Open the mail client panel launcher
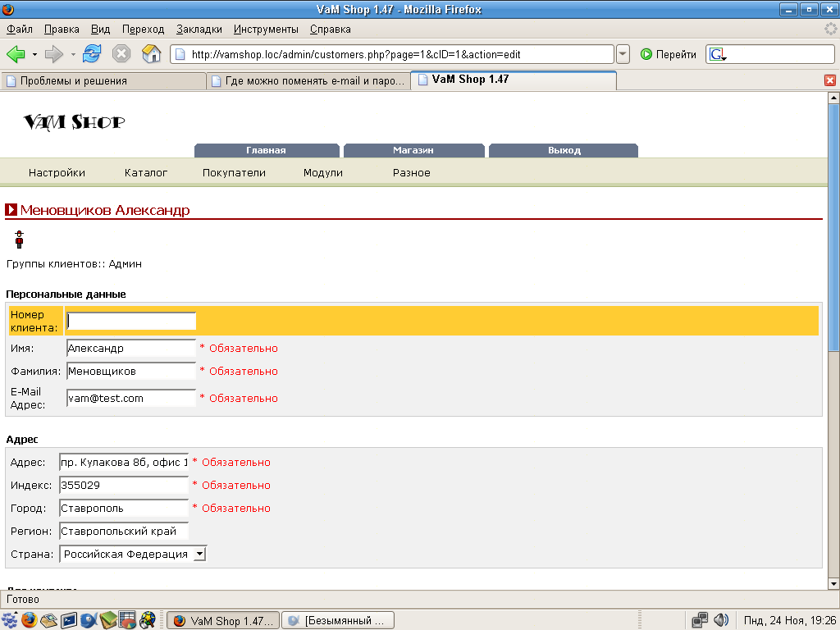The height and width of the screenshot is (630, 840). click(48, 620)
